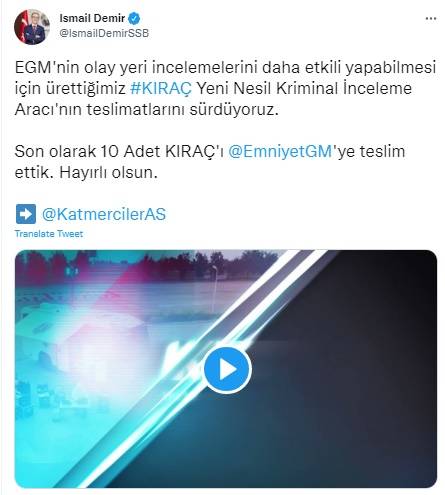Open the three-dot more options menu

pos(431,19)
